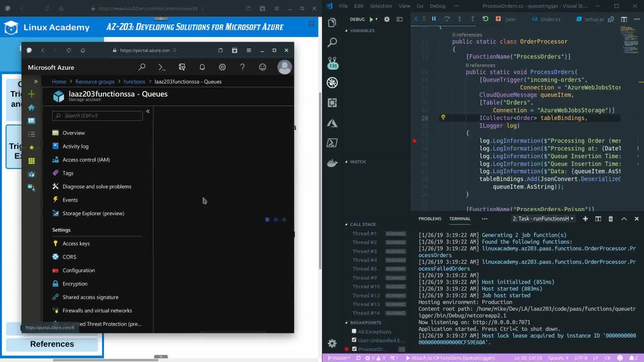Go to Resource groups breadcrumb link

point(95,82)
